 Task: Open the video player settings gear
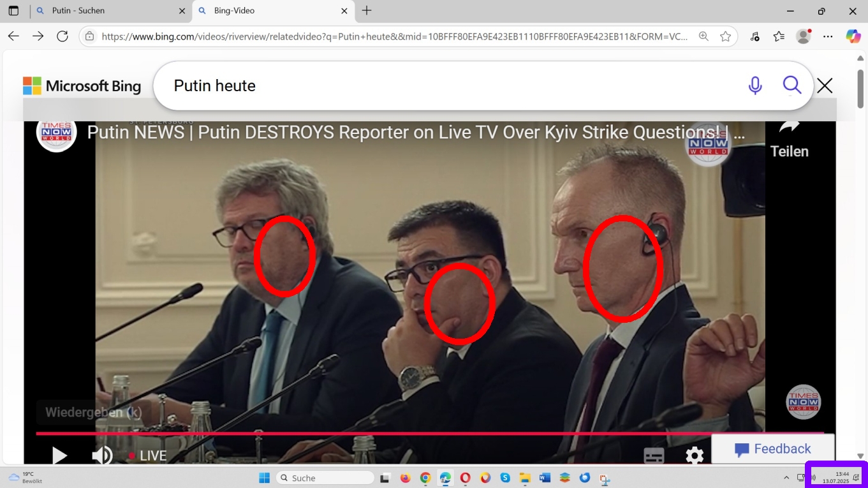[695, 455]
